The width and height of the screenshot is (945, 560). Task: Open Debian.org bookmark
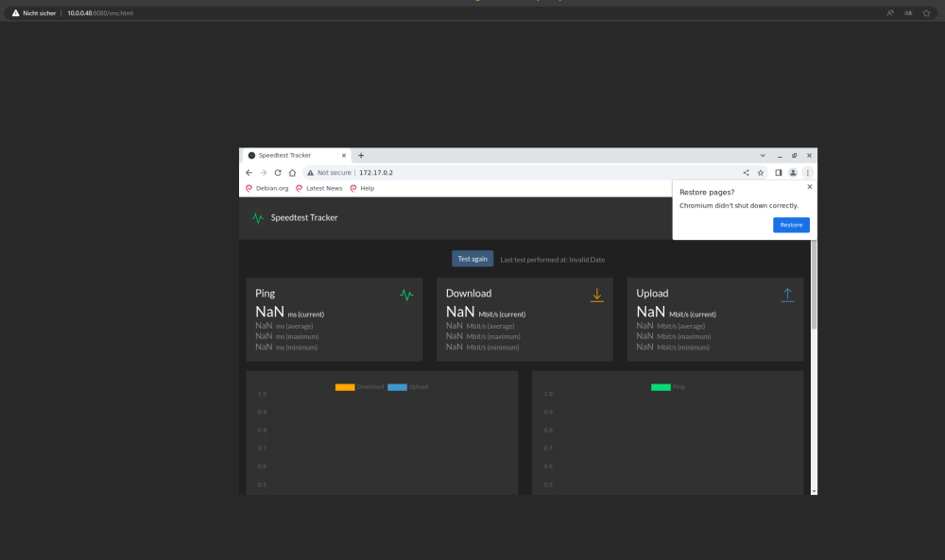click(267, 189)
